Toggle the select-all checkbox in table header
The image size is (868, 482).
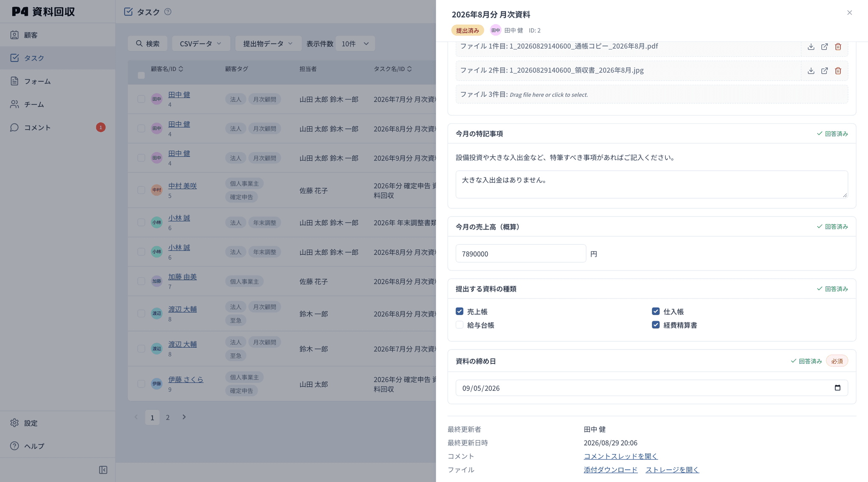coord(141,75)
